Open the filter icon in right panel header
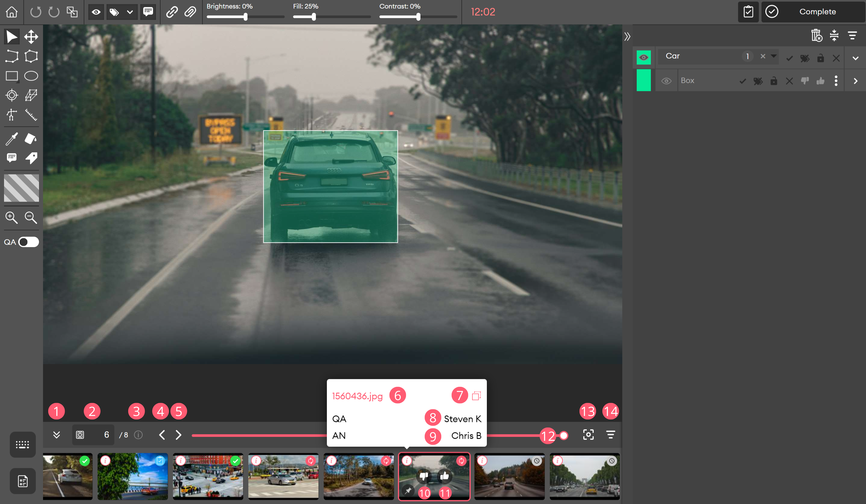Viewport: 866px width, 504px height. pyautogui.click(x=853, y=36)
